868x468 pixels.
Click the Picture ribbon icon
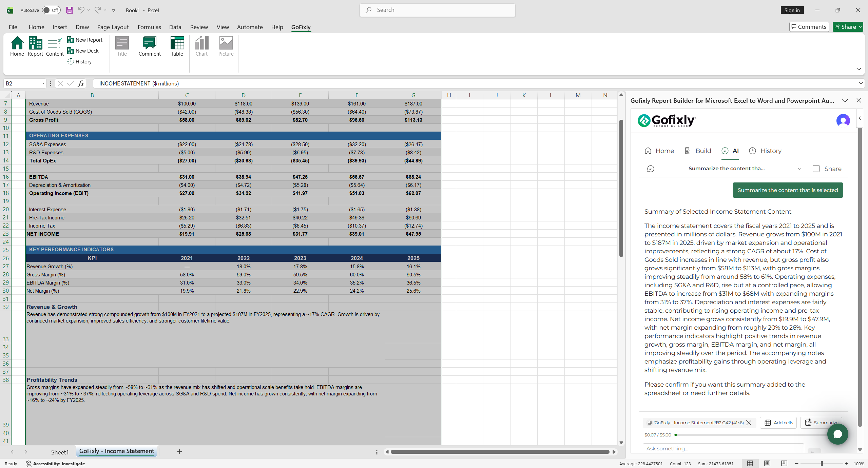tap(226, 46)
